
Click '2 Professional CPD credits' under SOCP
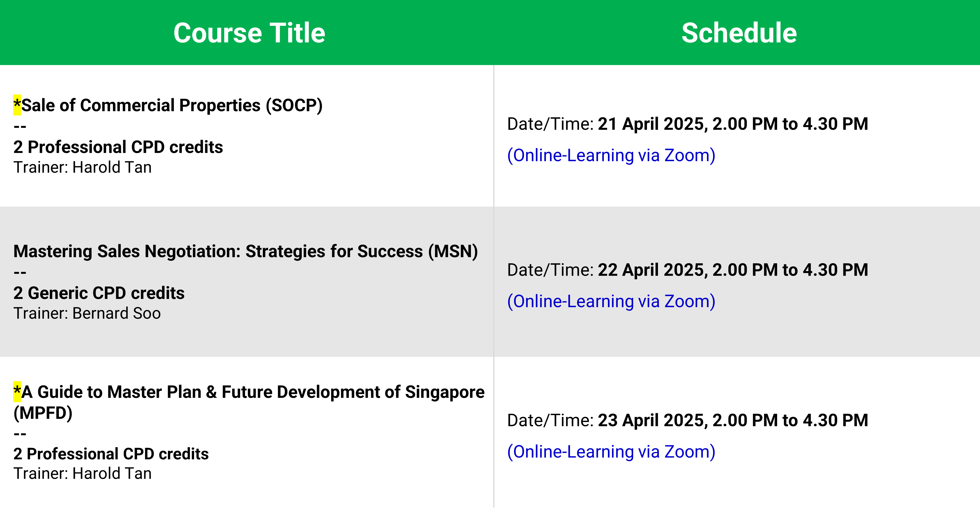118,147
